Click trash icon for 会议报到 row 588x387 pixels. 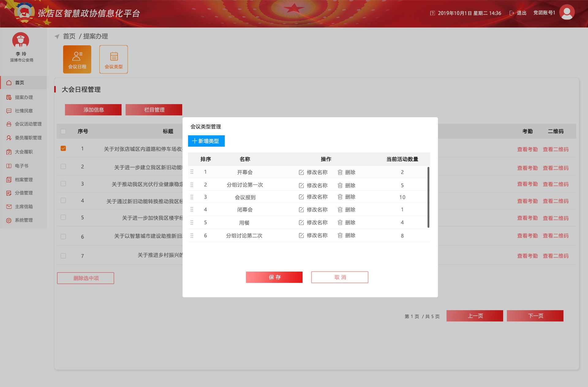tap(340, 197)
